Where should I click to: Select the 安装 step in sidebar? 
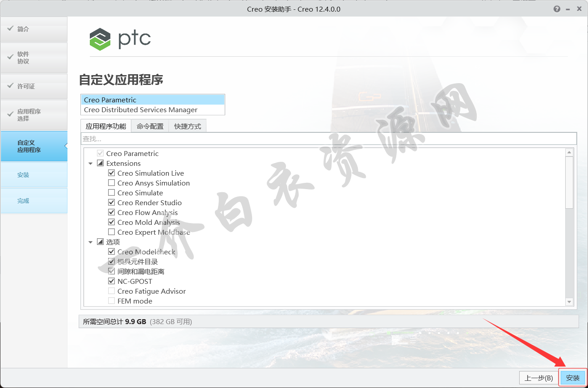pyautogui.click(x=34, y=175)
